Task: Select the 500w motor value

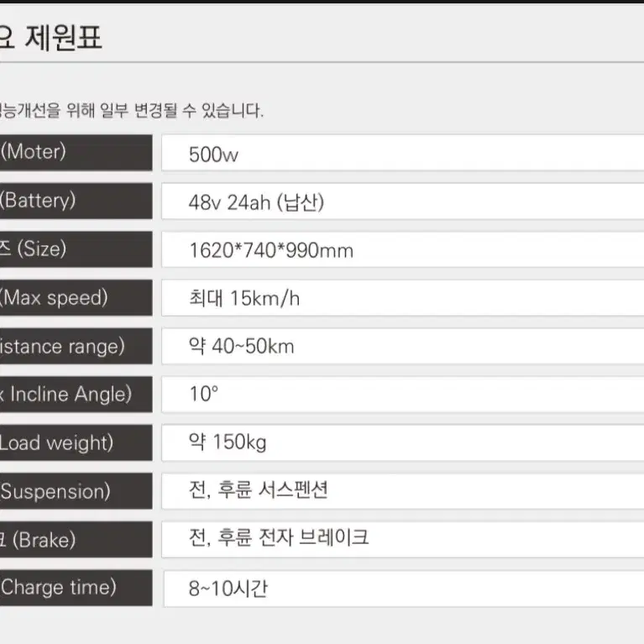Action: [213, 154]
